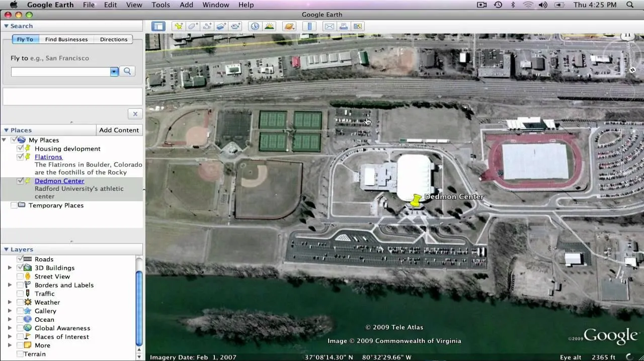The image size is (644, 361).
Task: Open the Fly to history dropdown arrow
Action: (114, 71)
